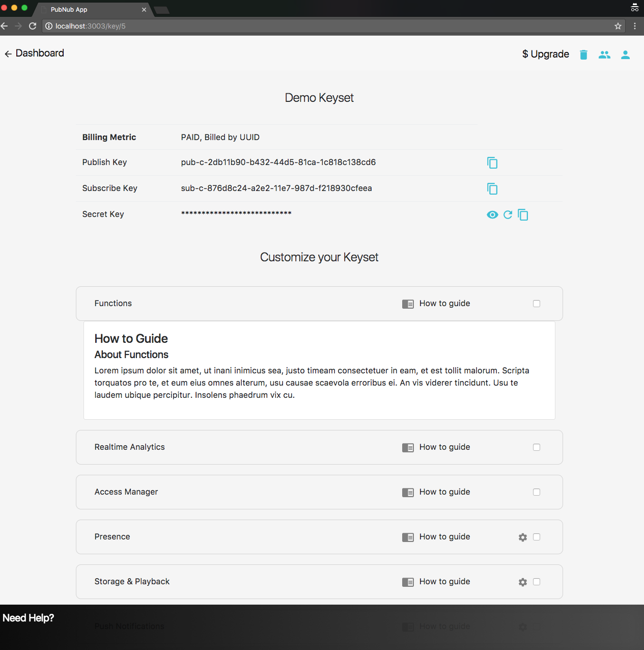
Task: Click the Access Manager guide book icon
Action: click(408, 493)
